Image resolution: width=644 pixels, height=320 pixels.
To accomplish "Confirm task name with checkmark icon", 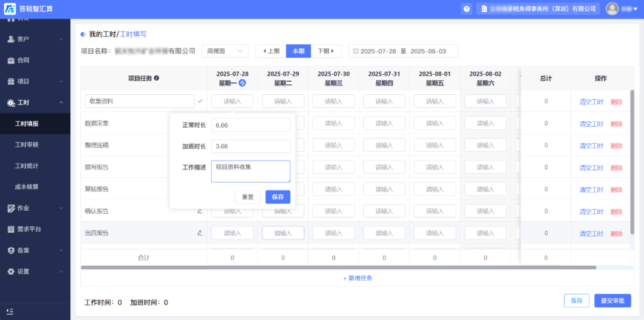I will (x=200, y=101).
